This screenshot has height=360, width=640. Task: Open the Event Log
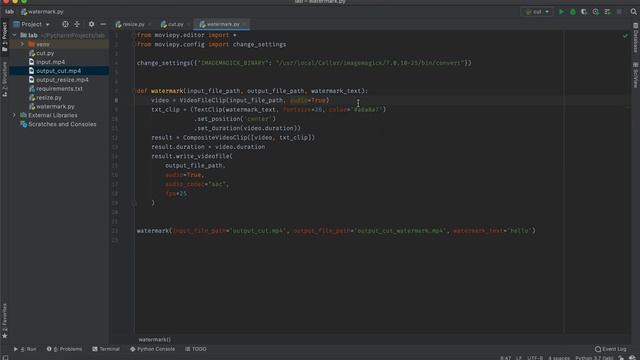pyautogui.click(x=611, y=349)
